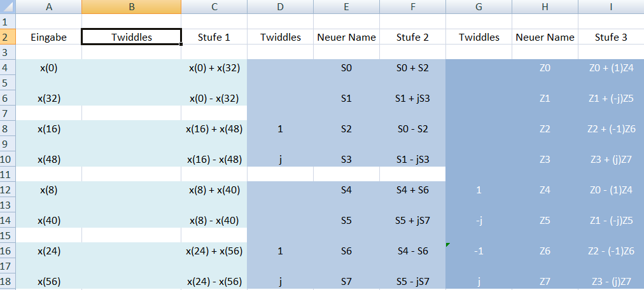This screenshot has width=644, height=290.
Task: Select the 'x(16) + x(48)' cell
Action: (214, 129)
